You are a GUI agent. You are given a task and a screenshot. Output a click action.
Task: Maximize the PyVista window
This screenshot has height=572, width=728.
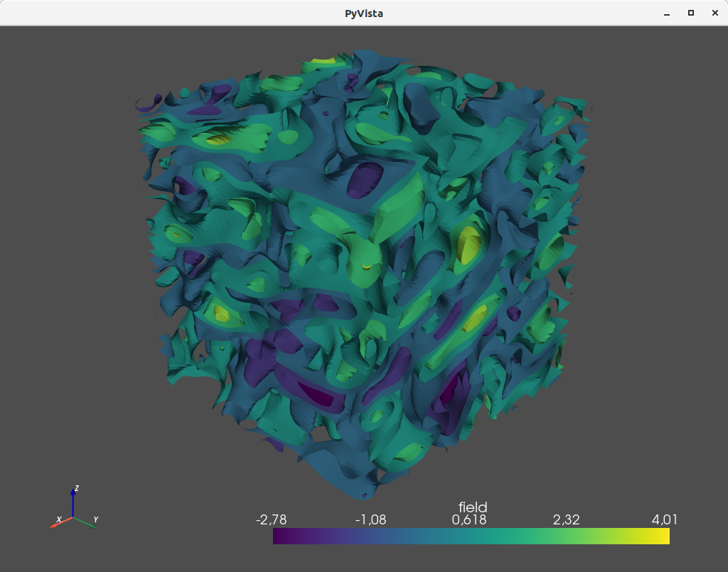click(690, 13)
